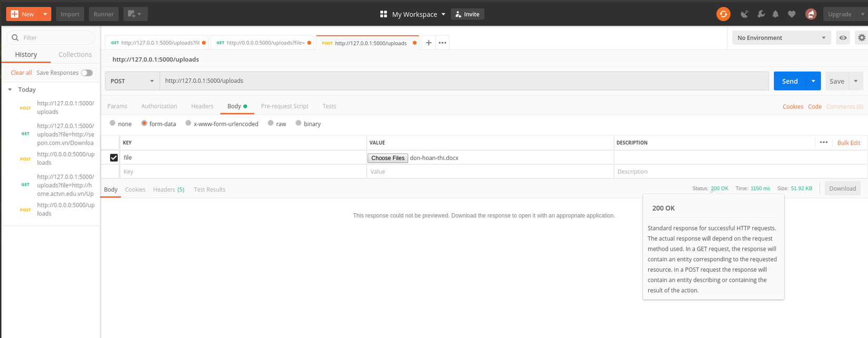Select the binary body type

click(x=298, y=123)
